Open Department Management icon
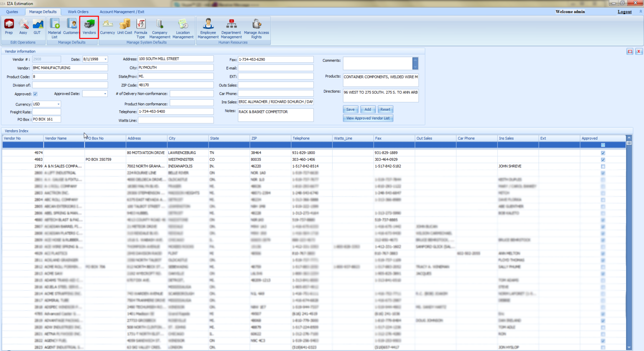This screenshot has height=351, width=644. click(231, 28)
